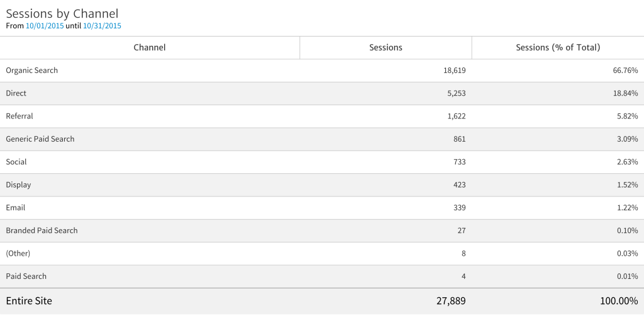Click the 66.76% percentage cell
Viewport: 644px width, 318px height.
pos(625,71)
